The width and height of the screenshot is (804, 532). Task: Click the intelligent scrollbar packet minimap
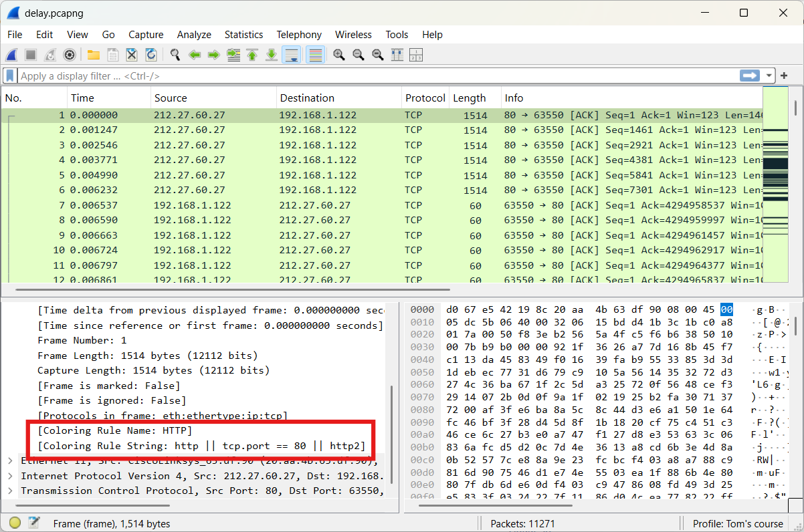(775, 184)
